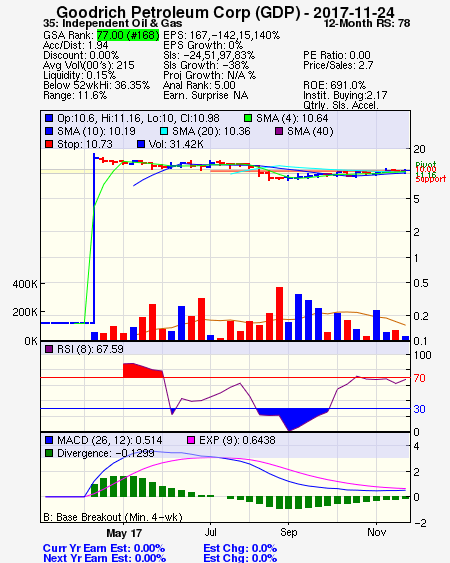Click the 'RSI (8): 67.59' label
This screenshot has width=450, height=563.
pyautogui.click(x=90, y=349)
